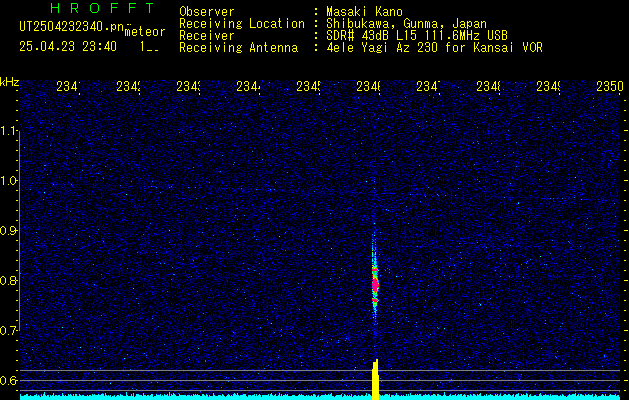The width and height of the screenshot is (629, 400).
Task: Click the date 25.04.23 23:40
Action: [68, 47]
